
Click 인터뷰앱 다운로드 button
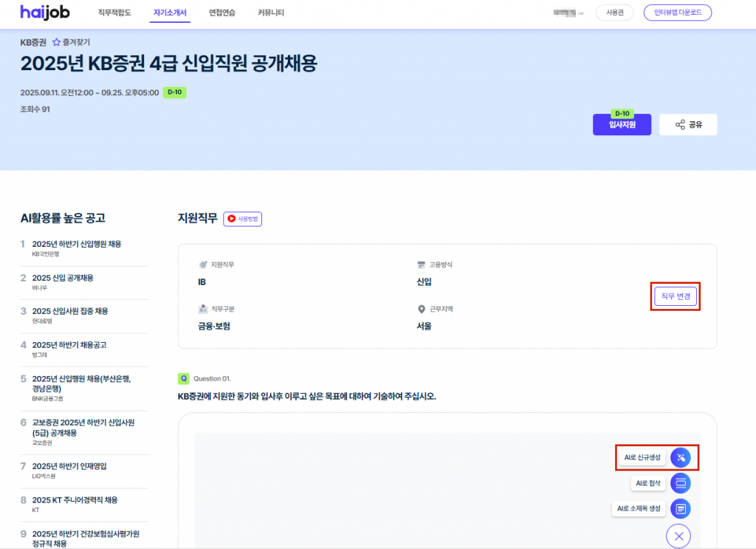(678, 13)
